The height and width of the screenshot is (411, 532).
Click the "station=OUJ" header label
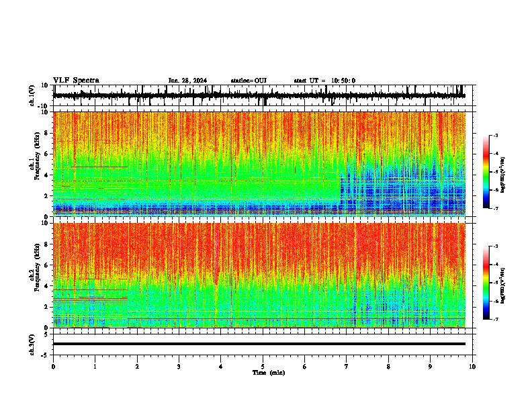249,81
